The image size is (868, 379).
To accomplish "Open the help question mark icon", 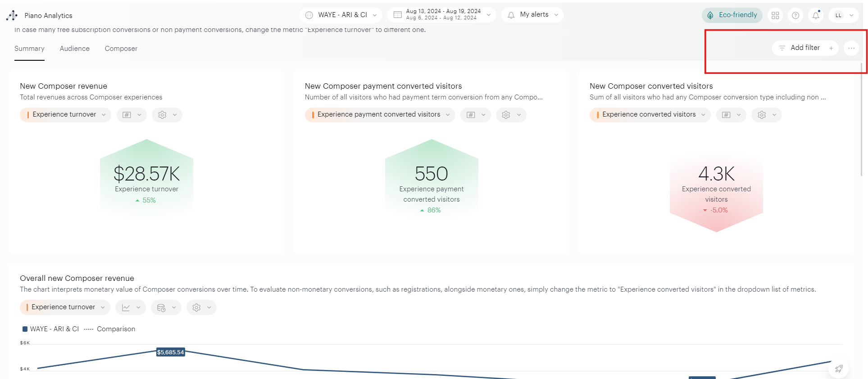I will point(795,15).
